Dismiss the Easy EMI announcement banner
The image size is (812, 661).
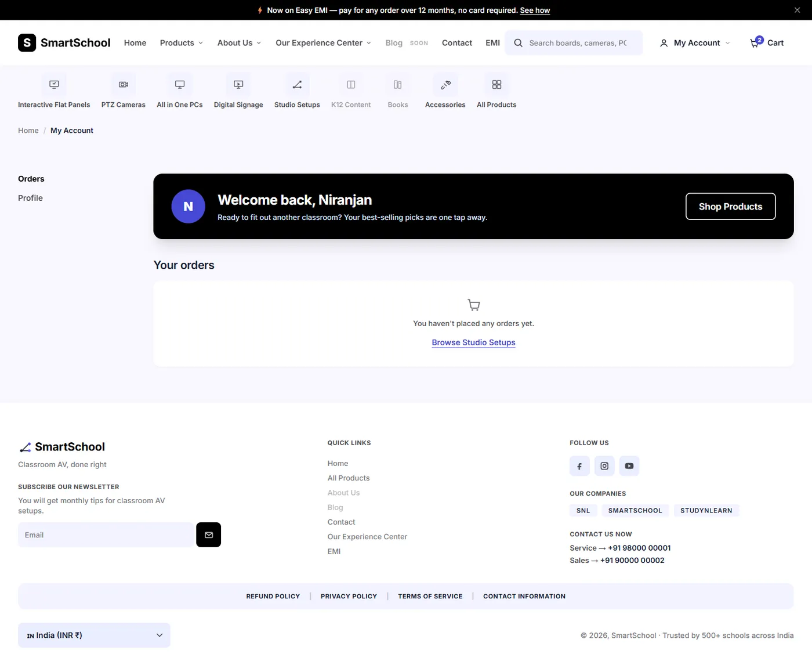pos(797,10)
